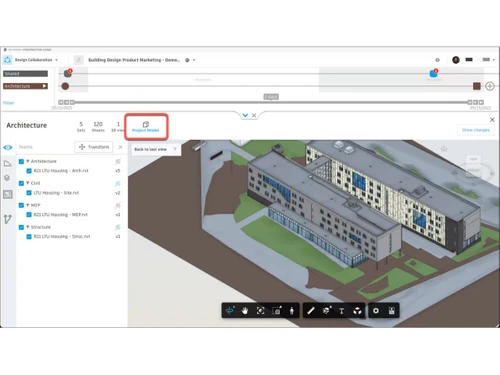
Task: Open the 120 Sheets tab
Action: pyautogui.click(x=98, y=127)
